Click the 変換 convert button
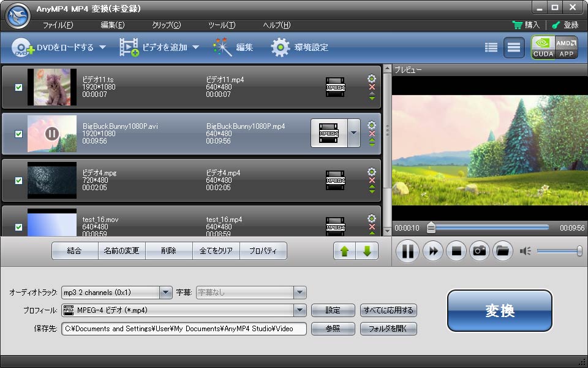The image size is (588, 368). pos(500,311)
